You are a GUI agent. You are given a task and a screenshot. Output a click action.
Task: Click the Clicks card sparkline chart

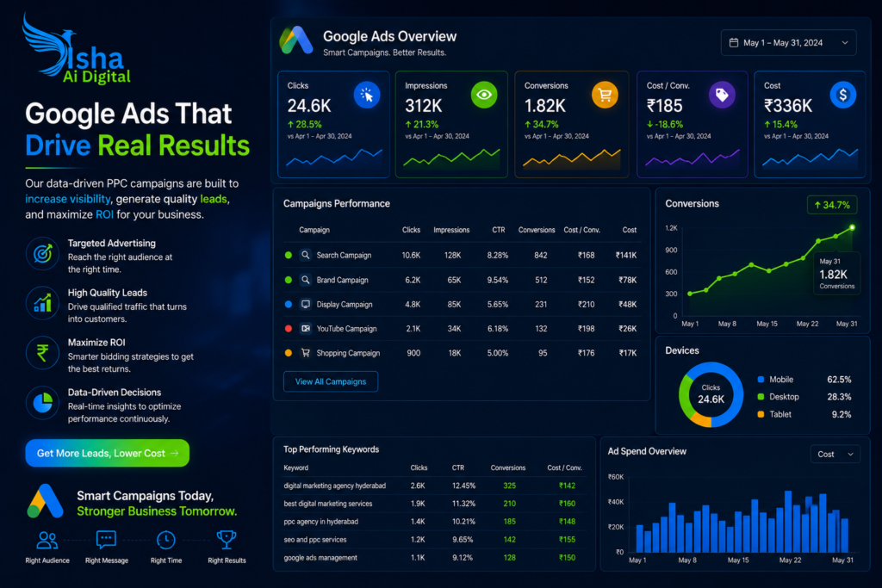point(334,158)
